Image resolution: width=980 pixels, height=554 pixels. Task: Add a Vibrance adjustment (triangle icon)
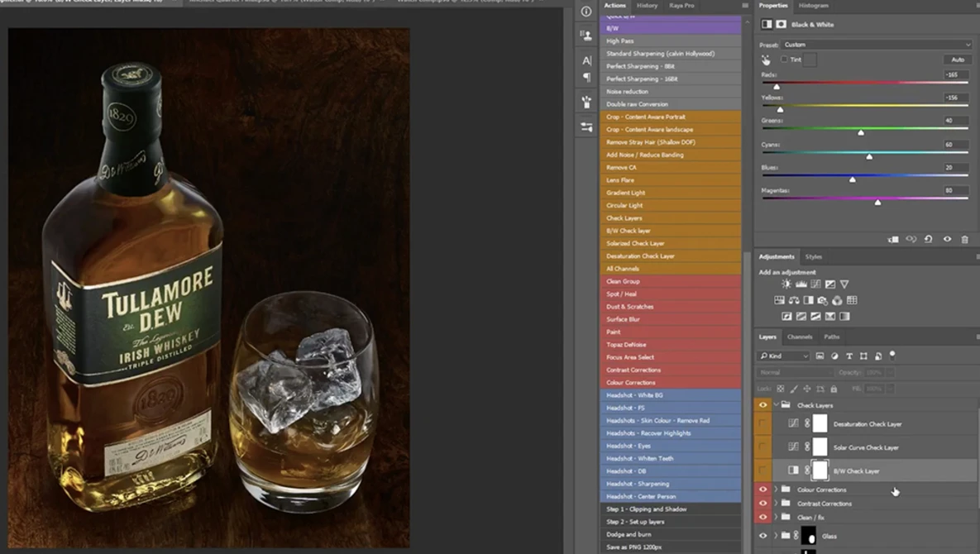[x=844, y=284]
